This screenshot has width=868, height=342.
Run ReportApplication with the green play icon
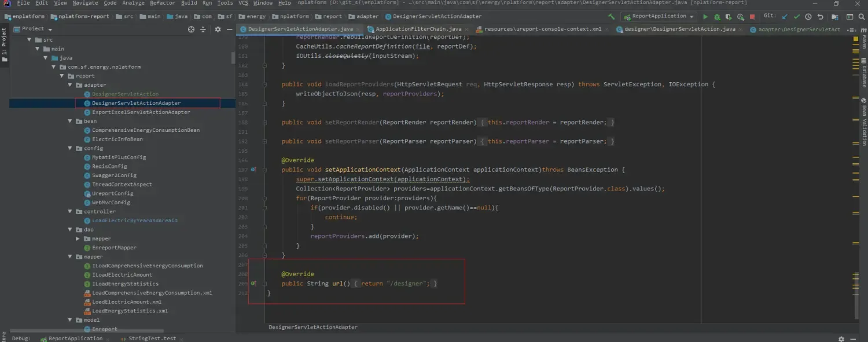point(705,17)
